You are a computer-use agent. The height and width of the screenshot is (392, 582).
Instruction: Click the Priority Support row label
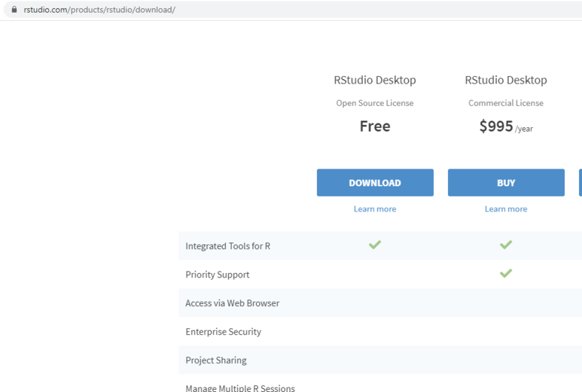(218, 275)
